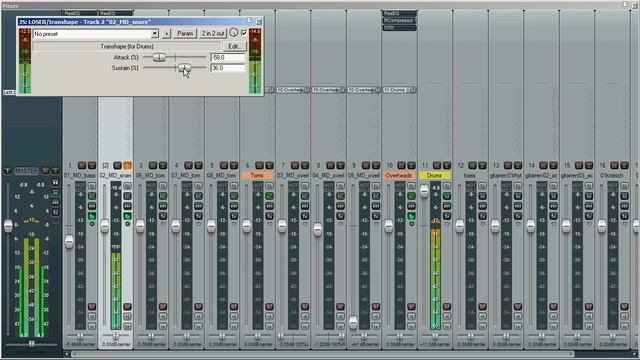Viewport: 640px width, 360px height.
Task: Open the 2 in 2 out routing button
Action: [213, 33]
